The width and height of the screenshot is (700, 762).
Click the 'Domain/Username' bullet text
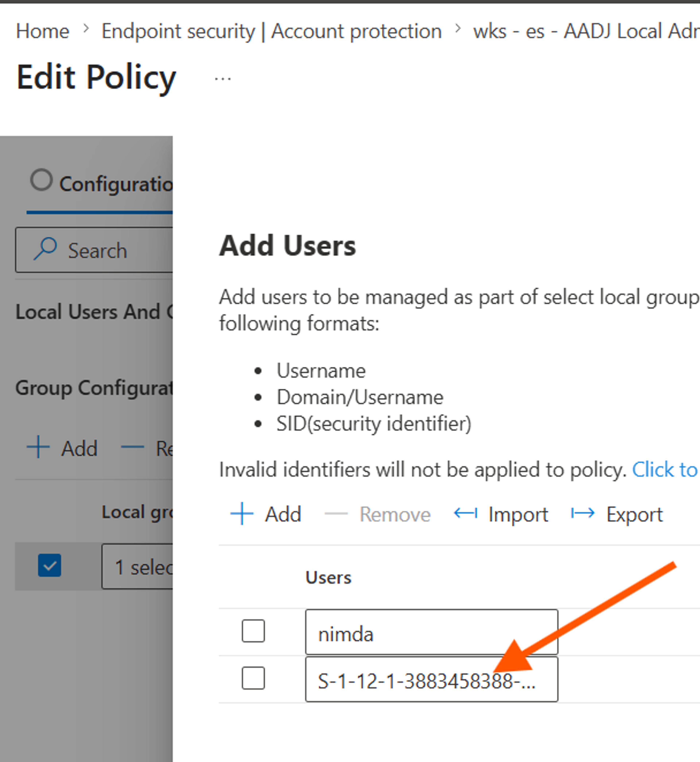point(360,397)
